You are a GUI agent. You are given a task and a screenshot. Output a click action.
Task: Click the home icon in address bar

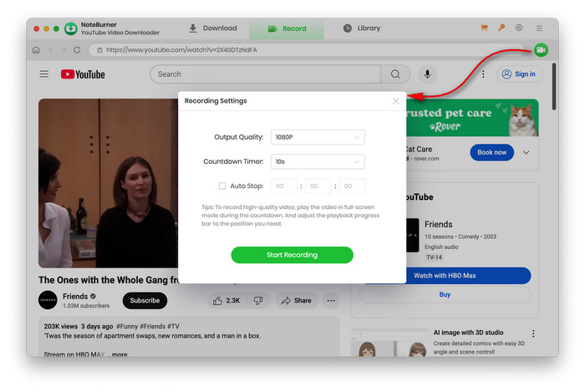pyautogui.click(x=36, y=50)
